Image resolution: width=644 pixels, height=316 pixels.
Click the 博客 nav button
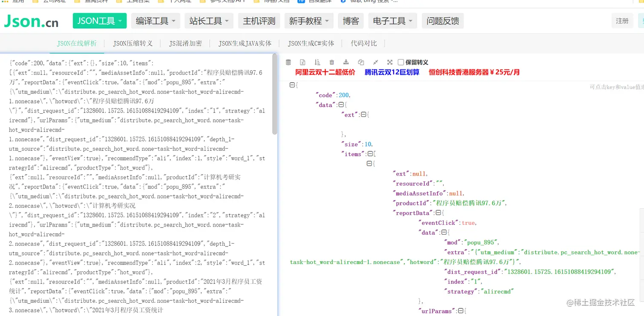pos(351,21)
